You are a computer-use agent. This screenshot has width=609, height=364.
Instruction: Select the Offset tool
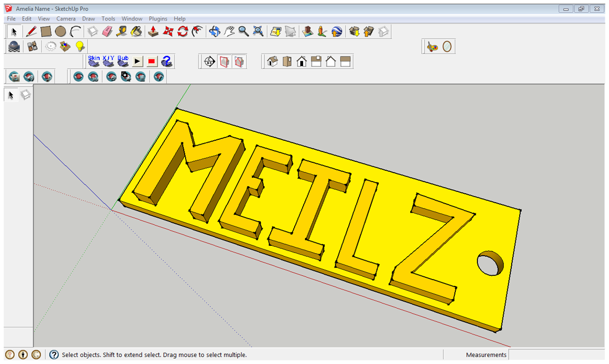click(x=197, y=31)
